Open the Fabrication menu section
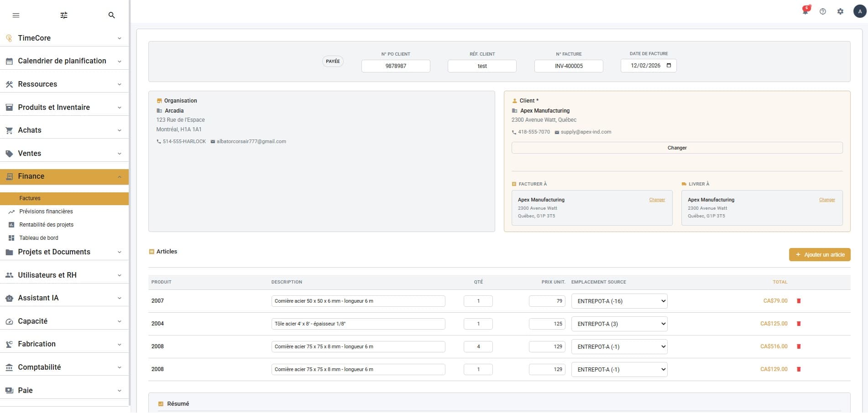The width and height of the screenshot is (868, 413). [x=64, y=344]
